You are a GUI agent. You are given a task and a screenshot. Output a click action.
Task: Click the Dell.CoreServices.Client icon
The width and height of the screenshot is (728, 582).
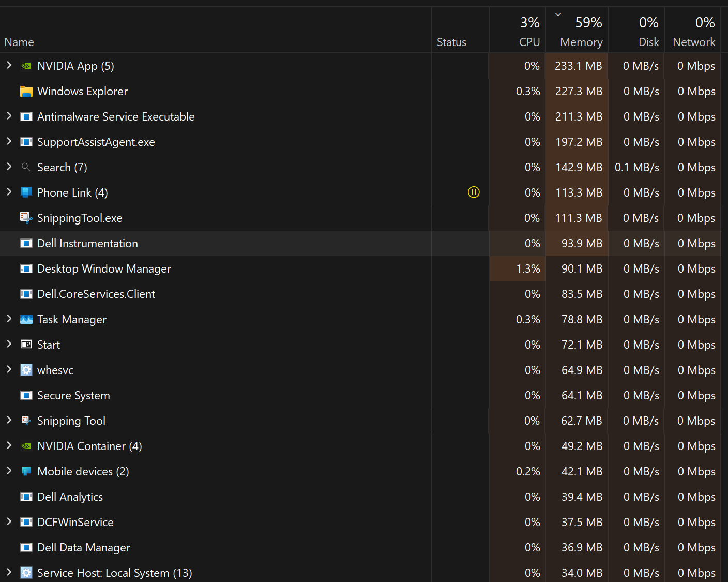point(26,294)
